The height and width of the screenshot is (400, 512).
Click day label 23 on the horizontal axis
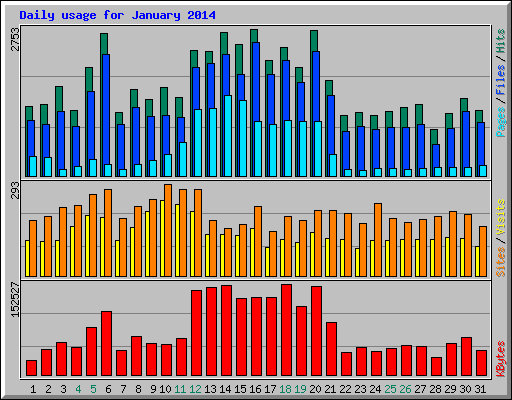(x=360, y=389)
